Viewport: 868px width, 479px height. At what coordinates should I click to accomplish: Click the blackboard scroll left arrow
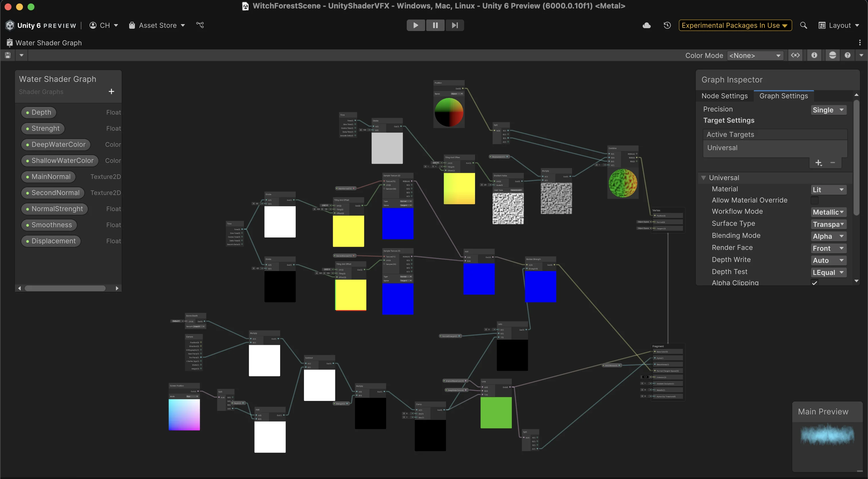20,288
